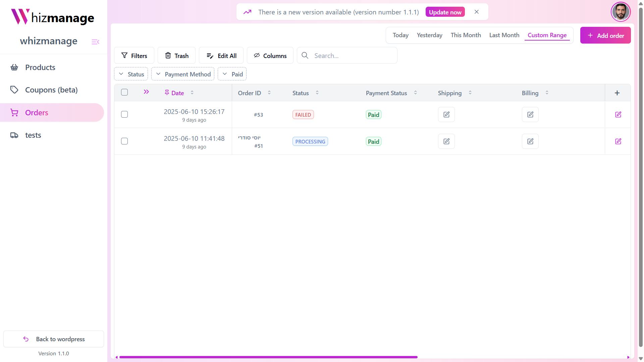Edit shipping details for order #53
Viewport: 644px width, 362px height.
click(x=446, y=115)
